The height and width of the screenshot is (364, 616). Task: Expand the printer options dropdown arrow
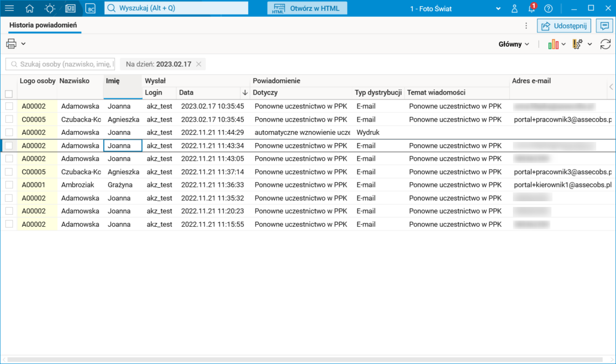pos(23,44)
